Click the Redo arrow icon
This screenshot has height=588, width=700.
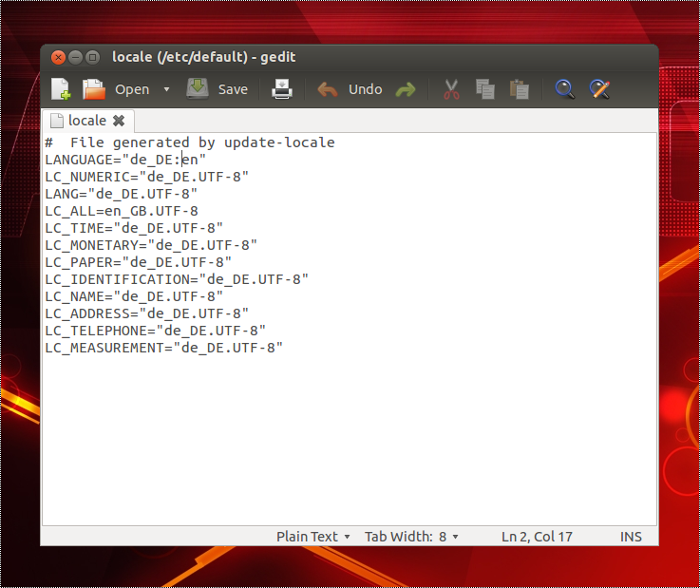click(x=406, y=89)
